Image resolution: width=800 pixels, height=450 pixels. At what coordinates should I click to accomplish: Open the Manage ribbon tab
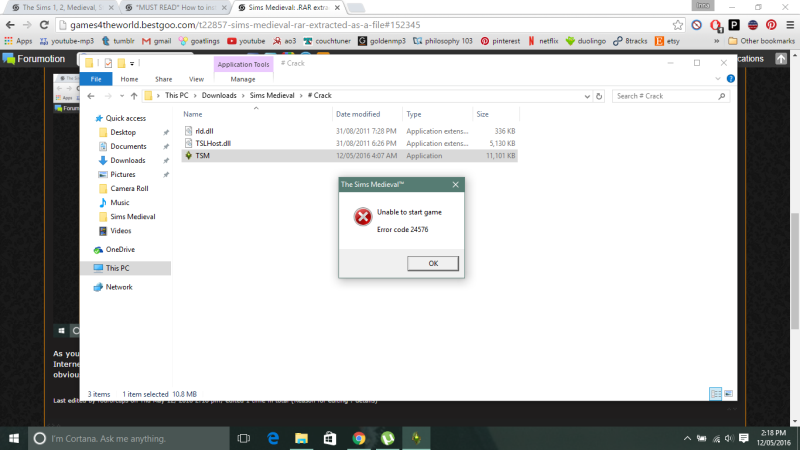tap(243, 79)
